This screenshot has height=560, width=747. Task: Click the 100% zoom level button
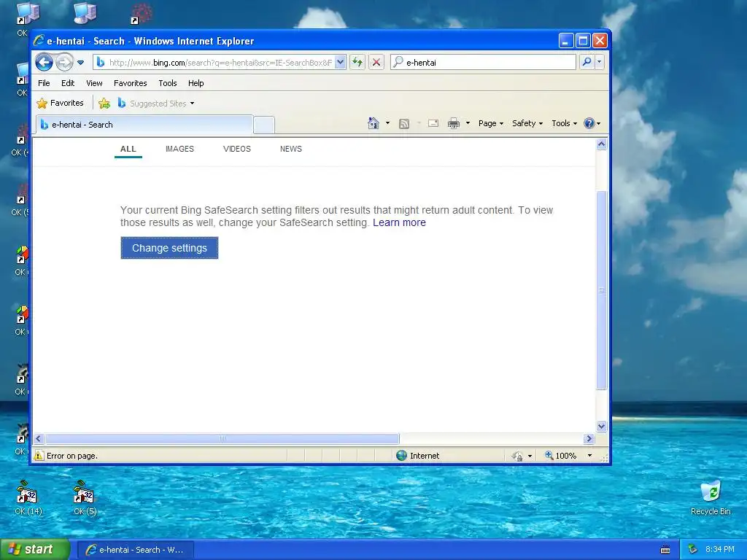(561, 456)
